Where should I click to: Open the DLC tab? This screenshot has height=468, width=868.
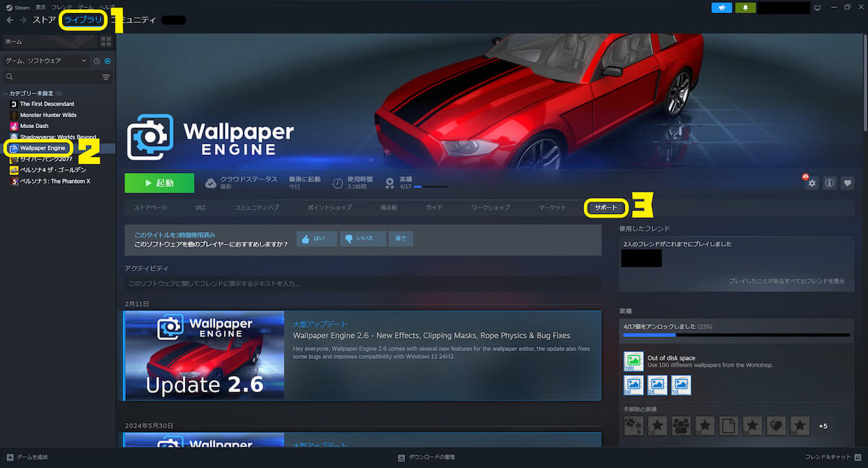200,208
